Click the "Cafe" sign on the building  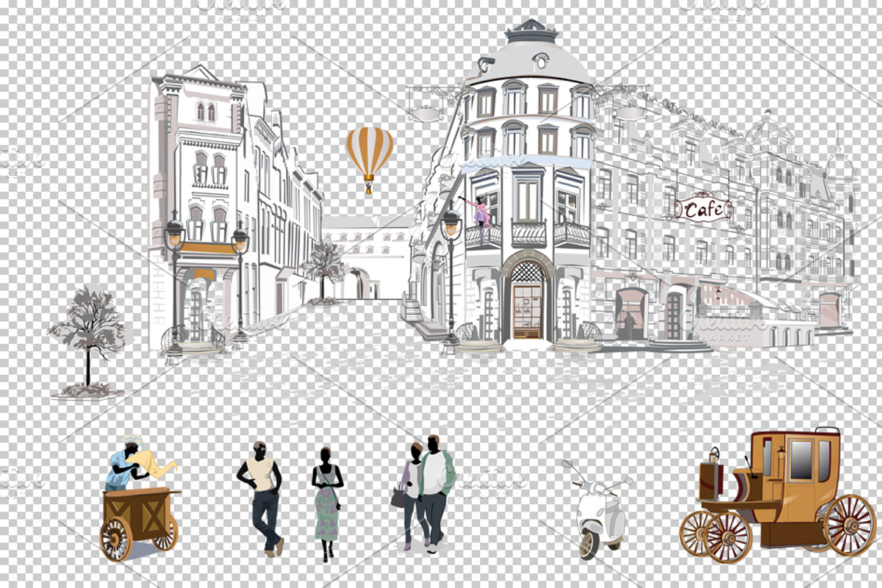coord(703,209)
